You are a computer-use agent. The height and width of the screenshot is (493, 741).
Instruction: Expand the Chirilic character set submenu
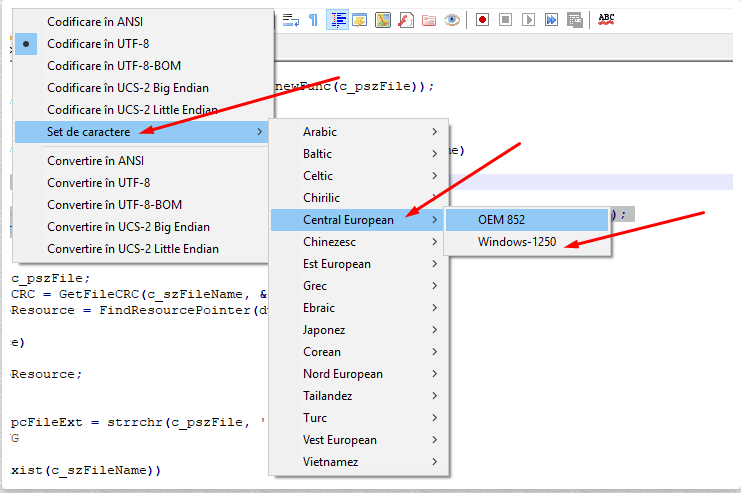pos(359,198)
